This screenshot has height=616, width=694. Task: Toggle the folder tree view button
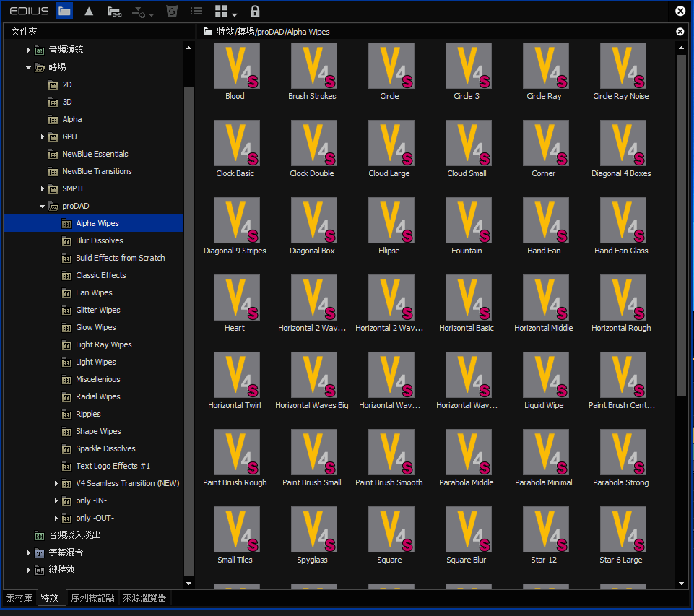64,11
